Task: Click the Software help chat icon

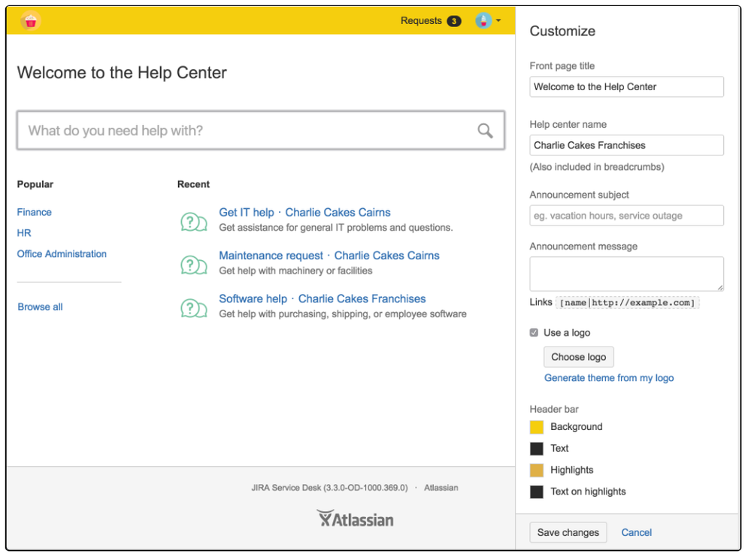Action: pos(194,308)
